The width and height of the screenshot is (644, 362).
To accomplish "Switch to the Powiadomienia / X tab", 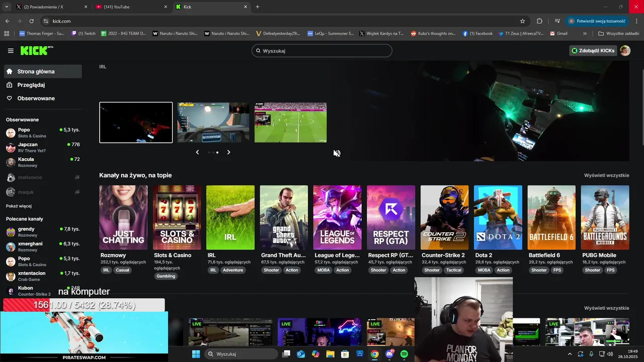I will (52, 7).
